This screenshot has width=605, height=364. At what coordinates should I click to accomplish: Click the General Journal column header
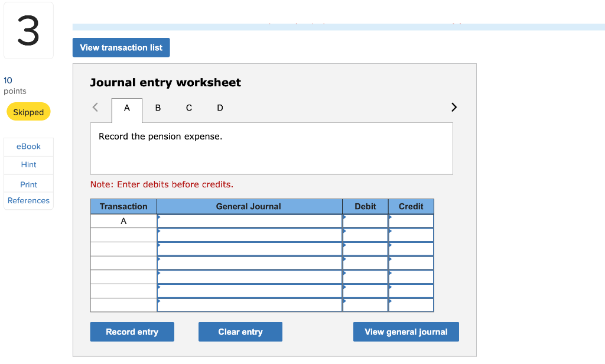tap(249, 206)
